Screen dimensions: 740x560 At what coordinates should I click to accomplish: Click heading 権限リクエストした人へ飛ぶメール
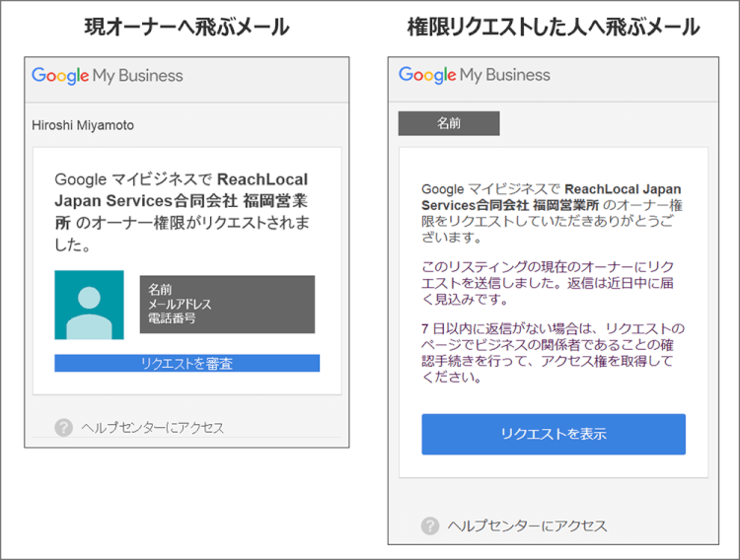(554, 27)
